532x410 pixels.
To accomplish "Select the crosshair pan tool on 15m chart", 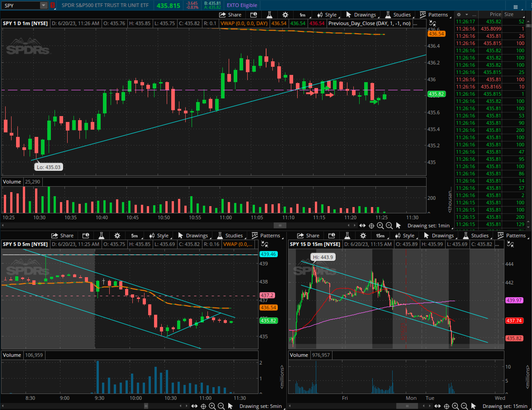I will click(446, 406).
